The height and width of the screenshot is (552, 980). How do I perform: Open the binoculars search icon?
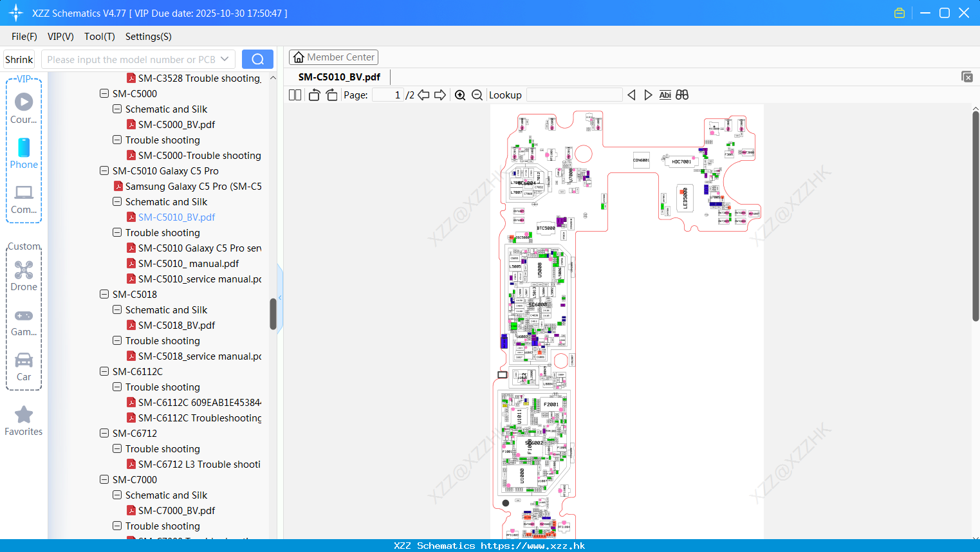point(682,95)
